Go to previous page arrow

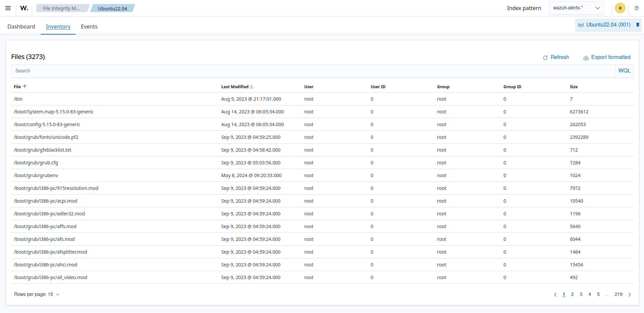point(555,295)
